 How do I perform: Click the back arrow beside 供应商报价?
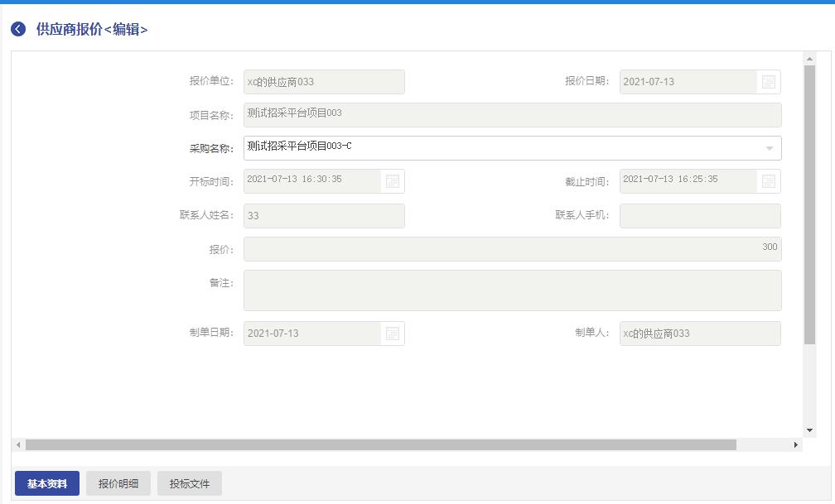click(x=18, y=30)
